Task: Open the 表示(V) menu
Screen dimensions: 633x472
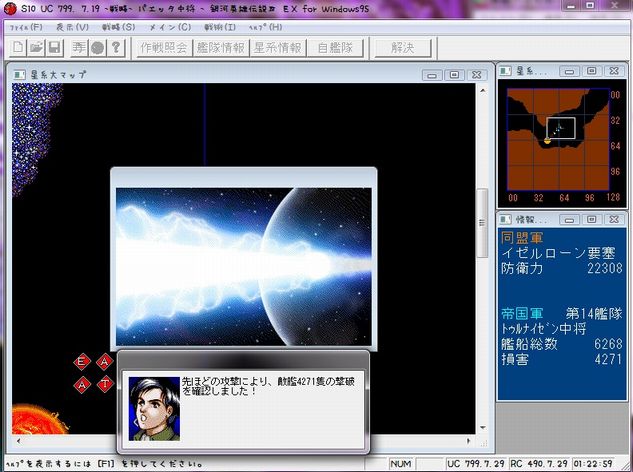Action: (72, 27)
